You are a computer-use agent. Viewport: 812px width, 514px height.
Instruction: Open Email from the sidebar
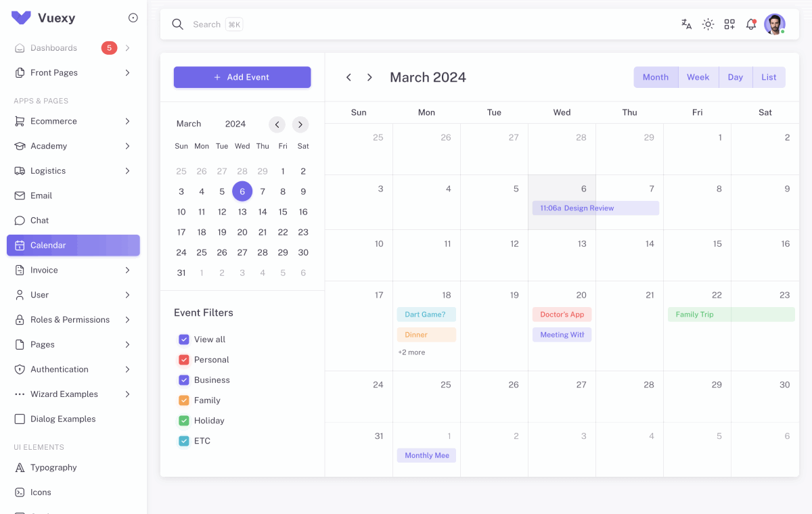42,195
